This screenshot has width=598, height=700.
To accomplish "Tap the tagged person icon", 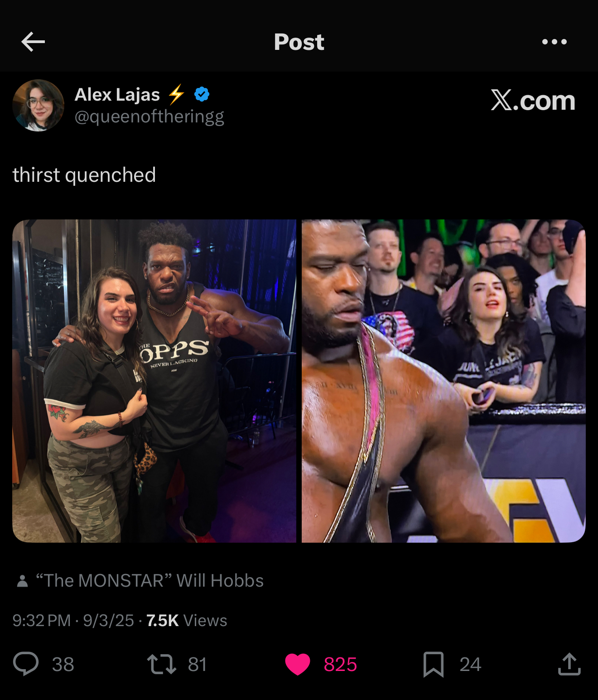I will point(22,581).
